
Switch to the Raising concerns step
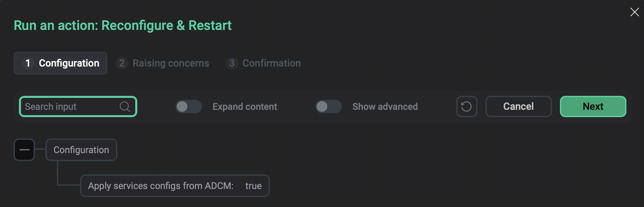pyautogui.click(x=162, y=63)
